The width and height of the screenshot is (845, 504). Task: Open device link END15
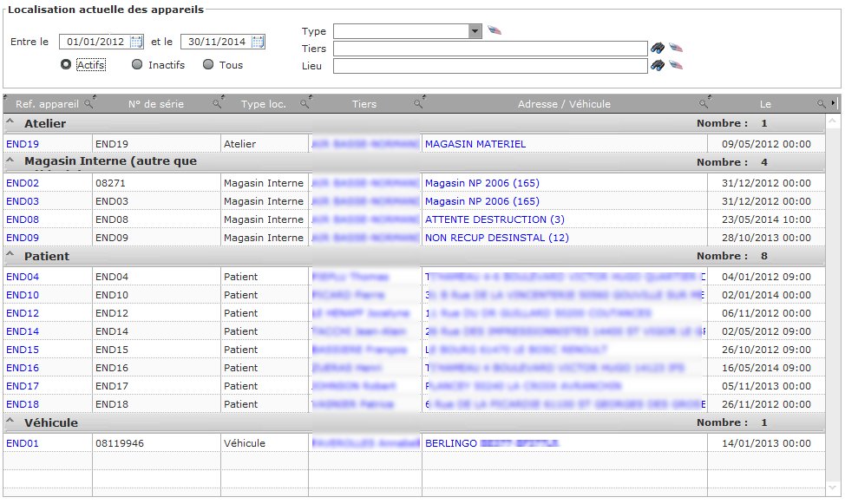pyautogui.click(x=23, y=350)
